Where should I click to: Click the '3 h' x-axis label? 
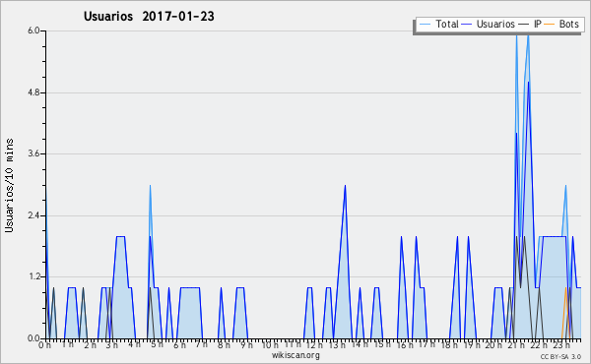(112, 344)
